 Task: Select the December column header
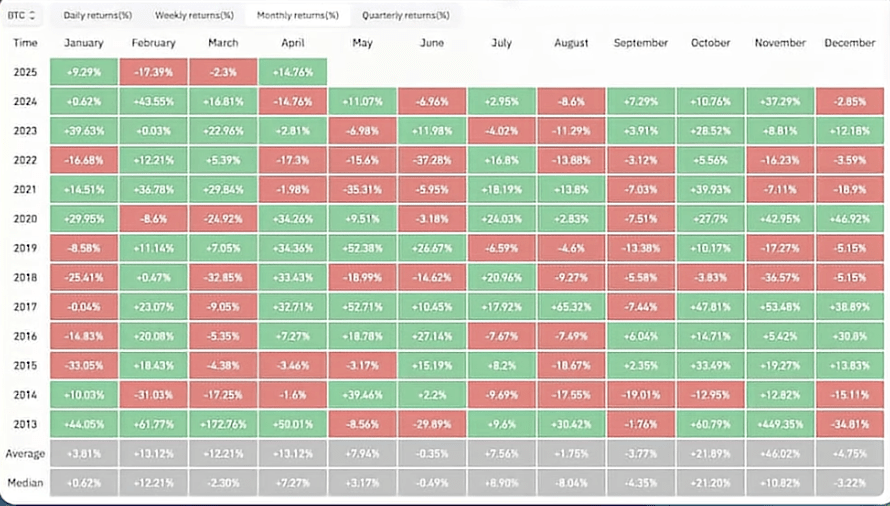(850, 44)
